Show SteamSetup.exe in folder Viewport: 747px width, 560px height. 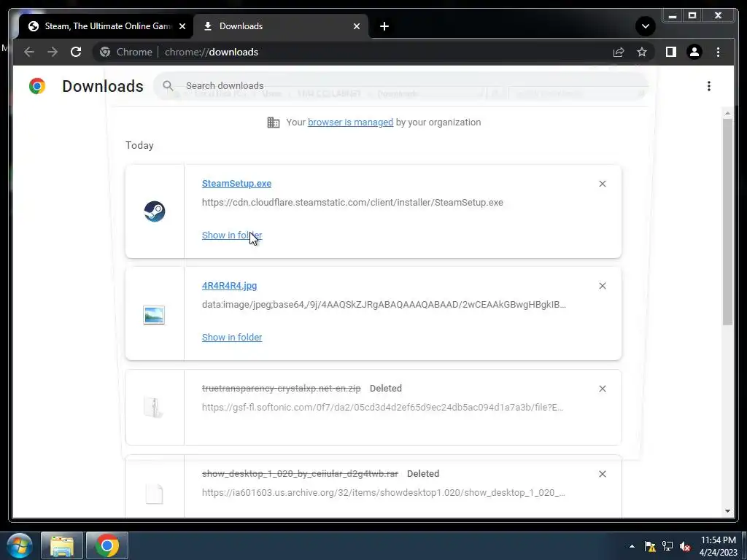click(x=232, y=236)
